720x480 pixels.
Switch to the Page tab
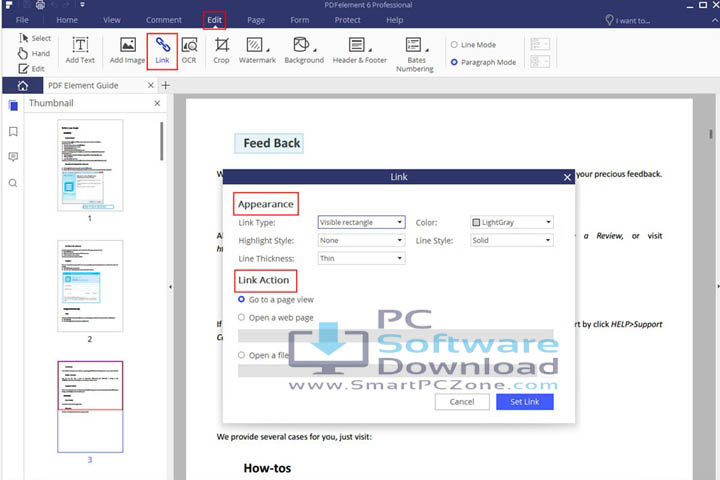[x=256, y=20]
